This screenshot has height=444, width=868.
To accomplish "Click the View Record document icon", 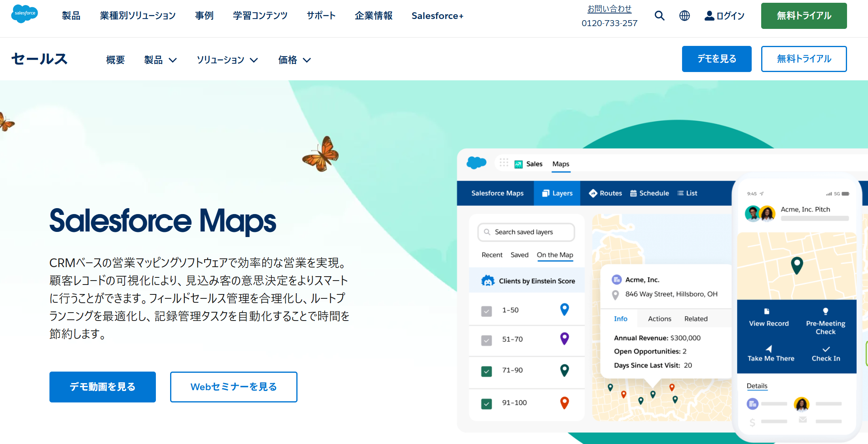I will click(x=767, y=311).
